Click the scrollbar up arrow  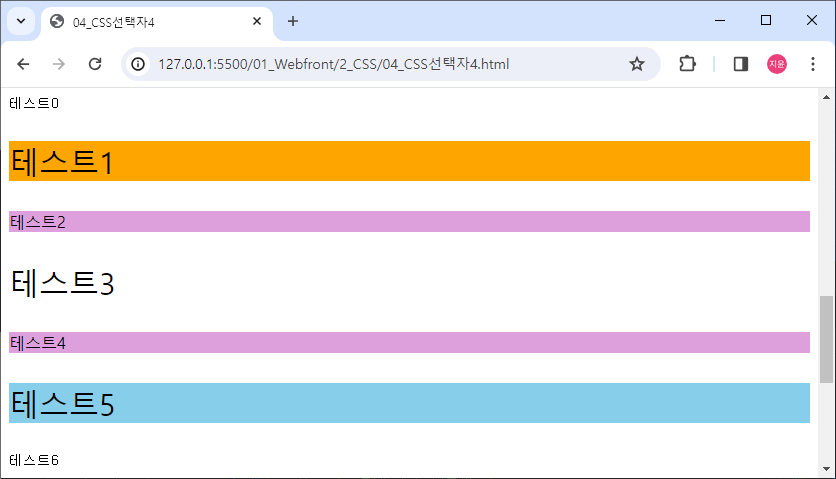[826, 97]
